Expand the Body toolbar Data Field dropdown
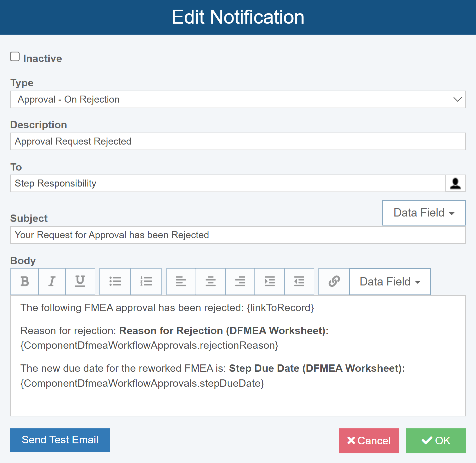Image resolution: width=476 pixels, height=463 pixels. [390, 281]
